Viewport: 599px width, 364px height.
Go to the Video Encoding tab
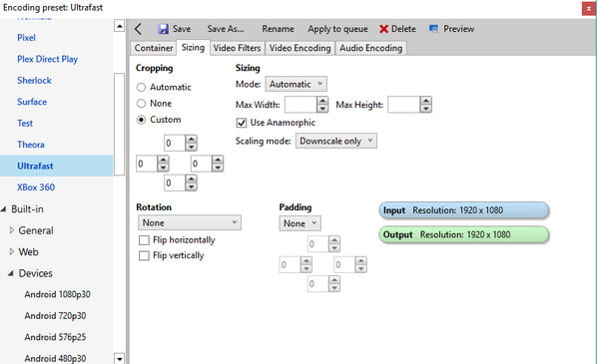pos(299,48)
